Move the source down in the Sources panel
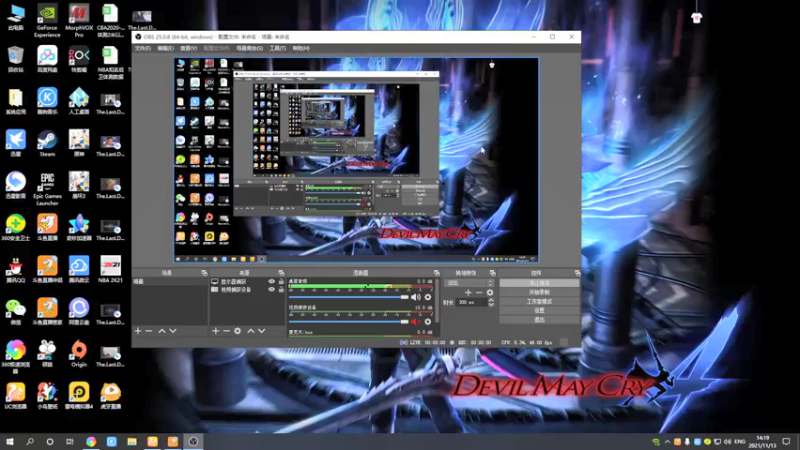800x450 pixels. pos(262,331)
